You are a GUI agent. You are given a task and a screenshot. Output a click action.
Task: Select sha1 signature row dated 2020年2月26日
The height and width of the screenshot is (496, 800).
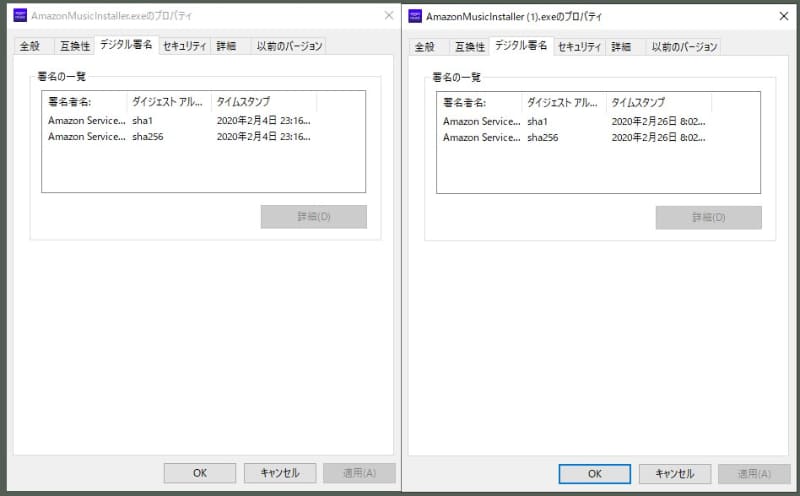(598, 121)
